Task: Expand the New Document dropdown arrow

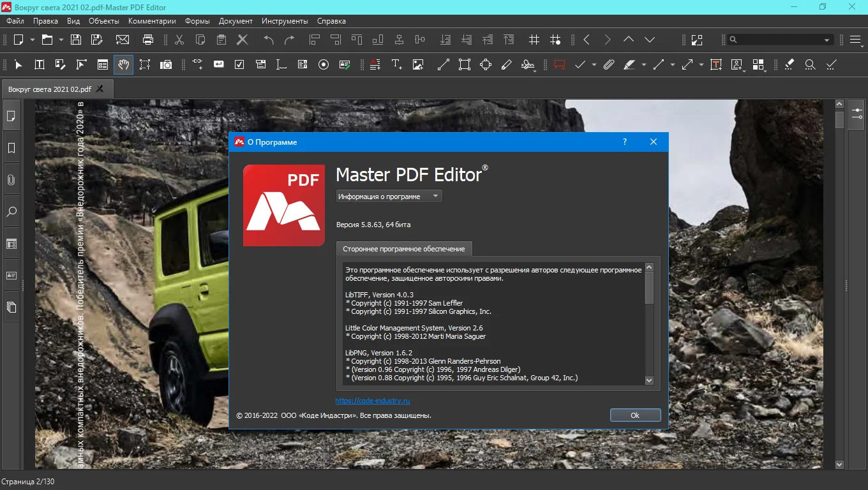Action: click(33, 40)
